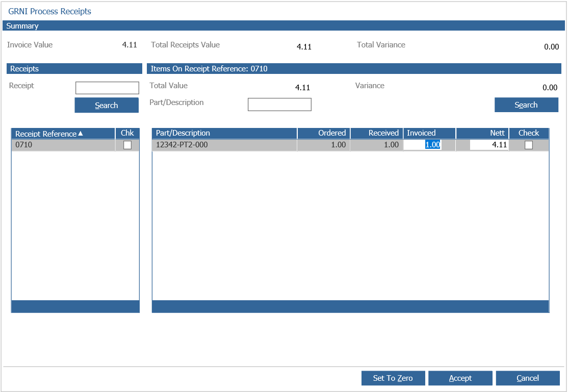
Task: Click the Part/Description filter field
Action: pos(279,104)
